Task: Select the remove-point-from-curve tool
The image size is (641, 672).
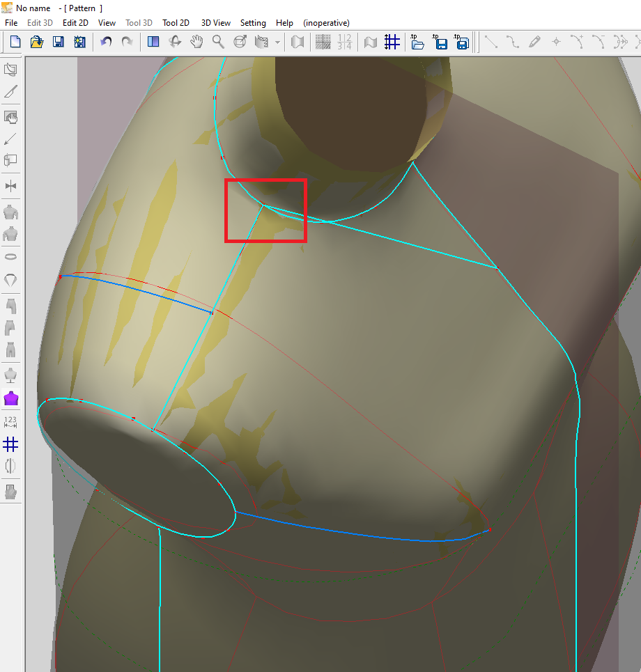Action: 599,42
